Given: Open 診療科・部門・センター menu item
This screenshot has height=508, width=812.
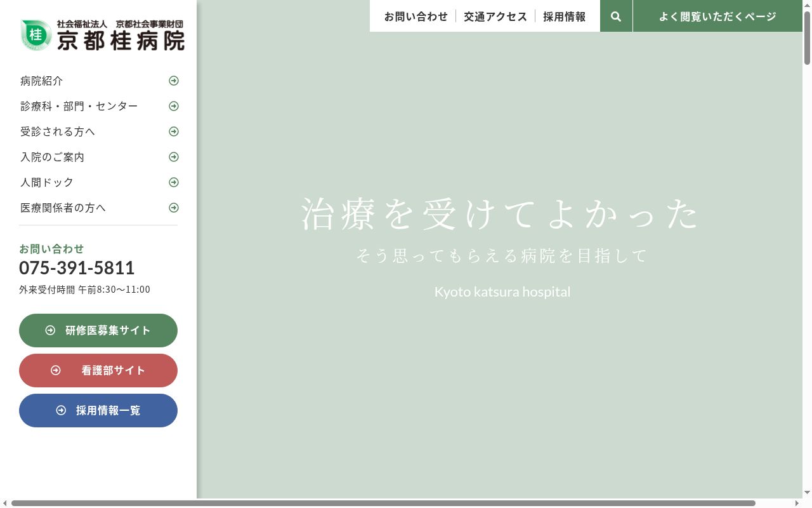Looking at the screenshot, I should (x=98, y=106).
